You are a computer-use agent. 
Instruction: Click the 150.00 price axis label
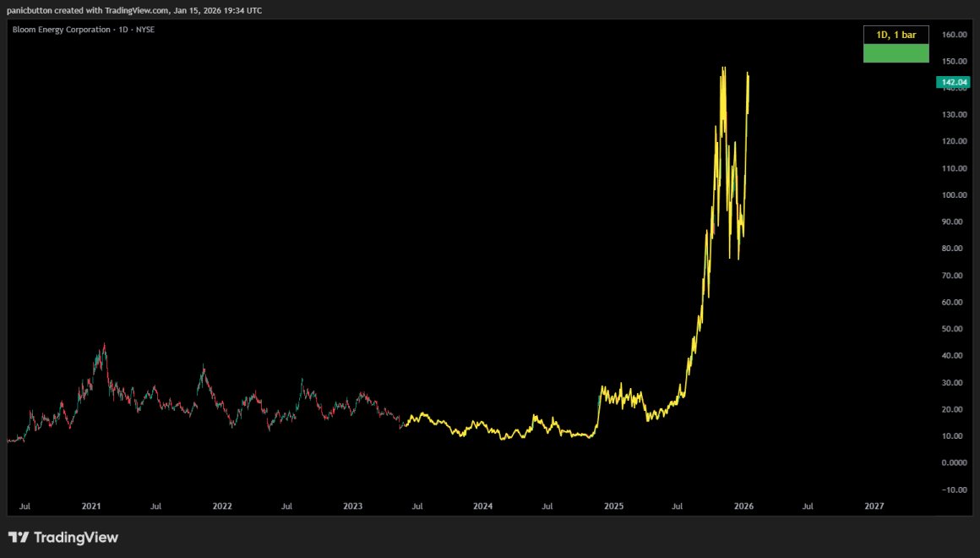pos(955,62)
